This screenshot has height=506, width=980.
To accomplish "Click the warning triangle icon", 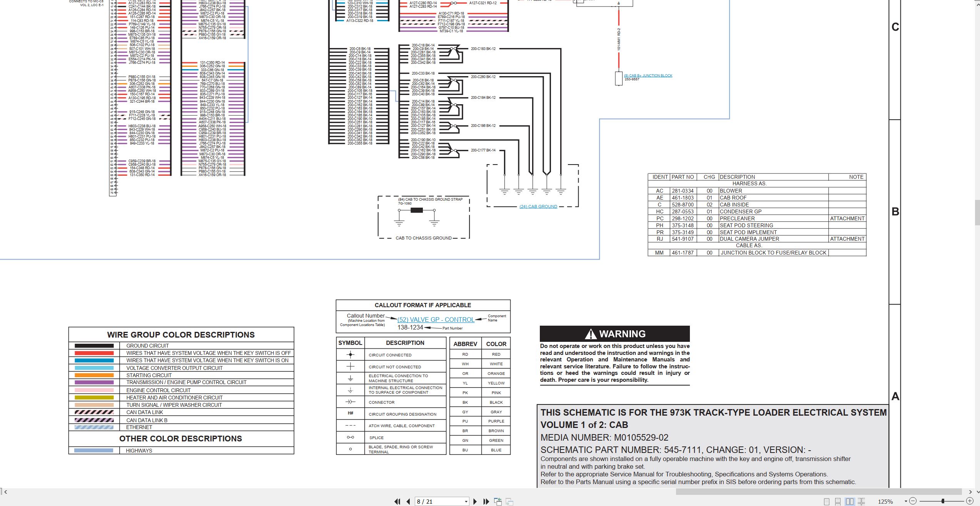I will 591,334.
